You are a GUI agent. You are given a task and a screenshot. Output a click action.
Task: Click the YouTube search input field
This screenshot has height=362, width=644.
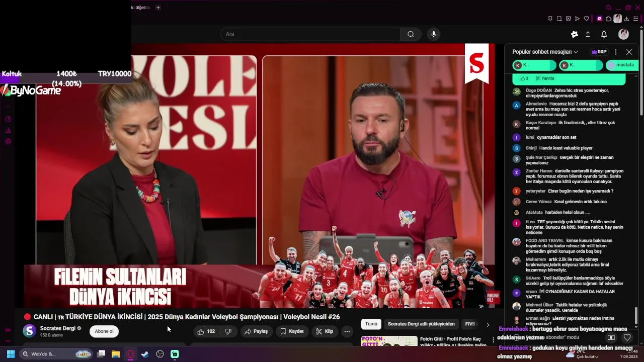[x=310, y=34]
